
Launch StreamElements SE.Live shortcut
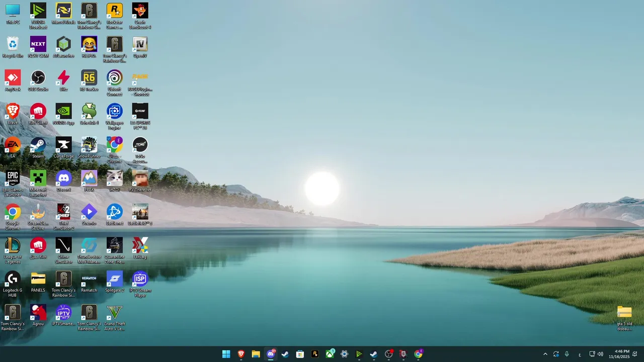tap(38, 217)
